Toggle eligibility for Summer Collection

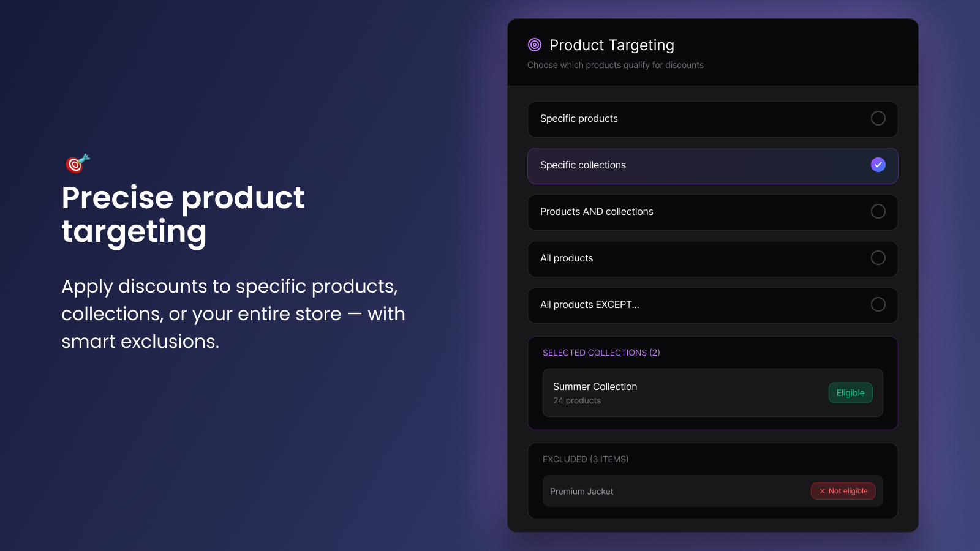tap(850, 392)
